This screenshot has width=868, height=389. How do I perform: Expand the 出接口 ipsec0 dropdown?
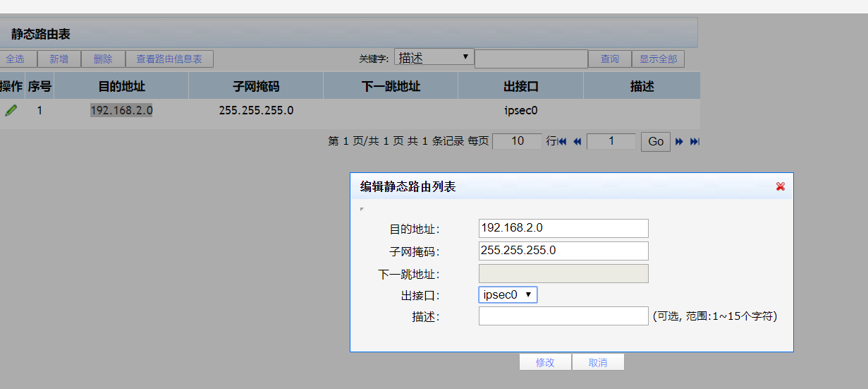(x=508, y=295)
